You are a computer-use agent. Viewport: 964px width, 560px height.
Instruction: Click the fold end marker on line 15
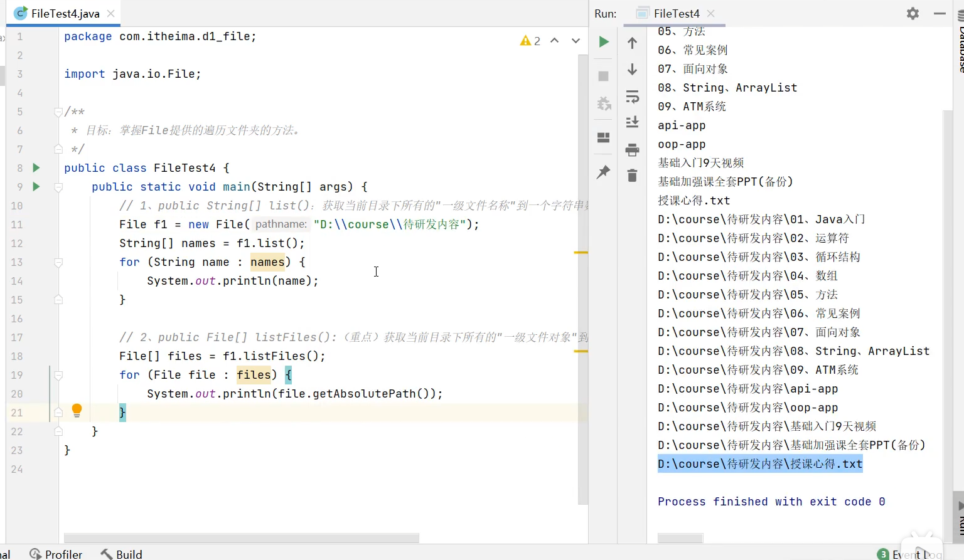tap(58, 300)
